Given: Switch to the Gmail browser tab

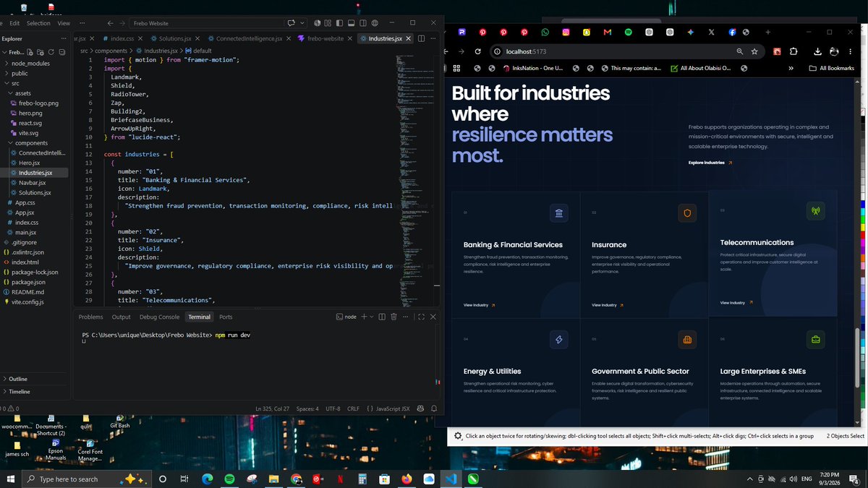Looking at the screenshot, I should tap(608, 33).
